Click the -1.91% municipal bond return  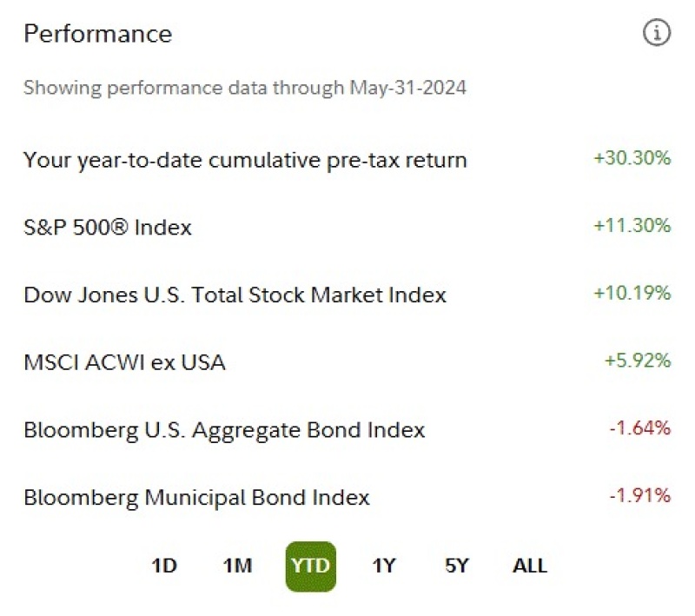pyautogui.click(x=640, y=495)
